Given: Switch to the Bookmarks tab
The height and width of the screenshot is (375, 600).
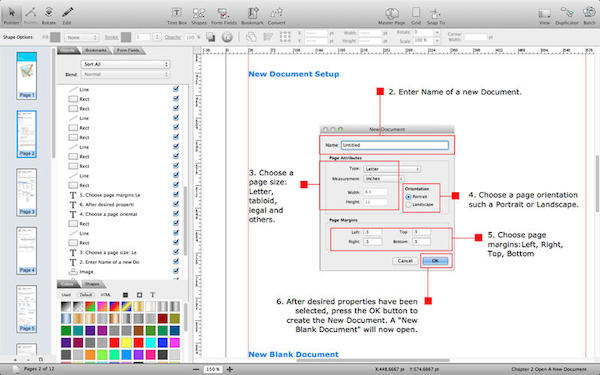Looking at the screenshot, I should [x=96, y=51].
